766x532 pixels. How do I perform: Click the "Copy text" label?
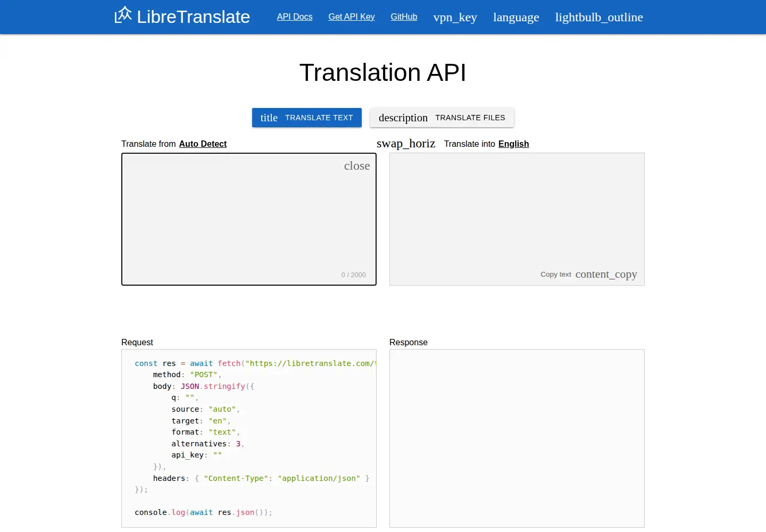[556, 275]
